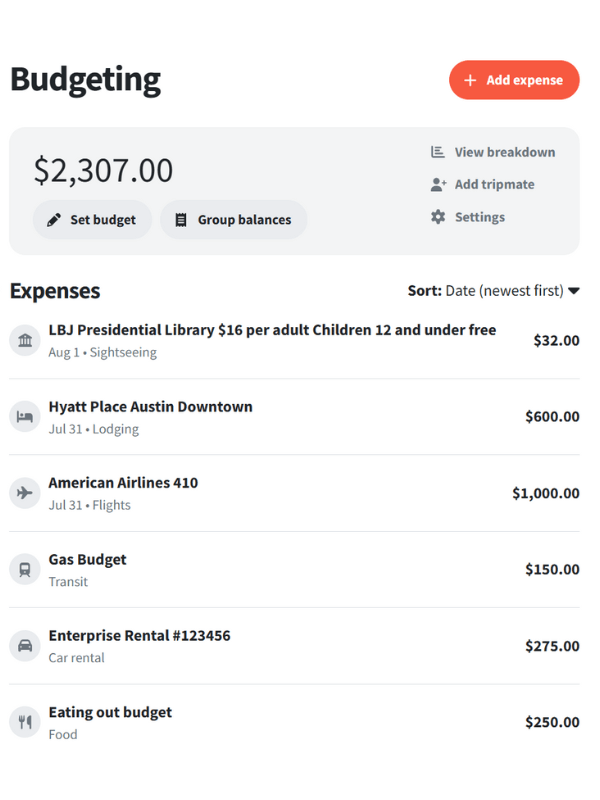Click the lodging bed icon
This screenshot has width=600, height=800.
tap(25, 417)
